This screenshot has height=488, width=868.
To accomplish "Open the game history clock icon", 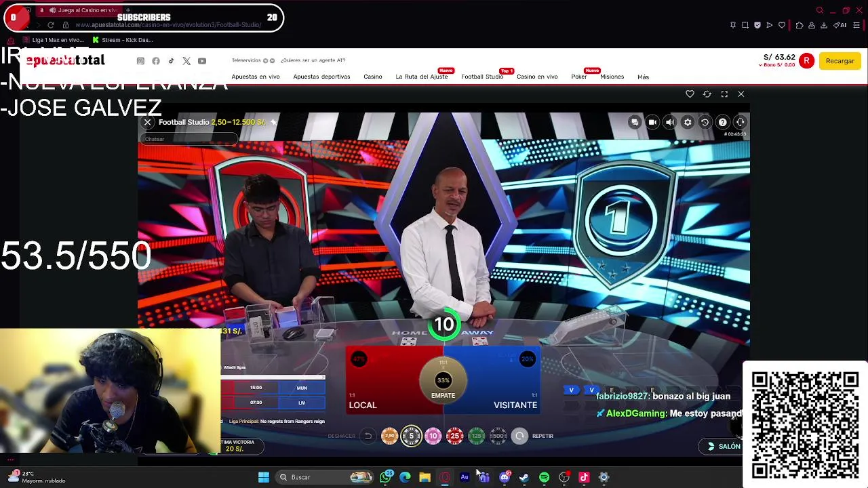I will [x=705, y=122].
